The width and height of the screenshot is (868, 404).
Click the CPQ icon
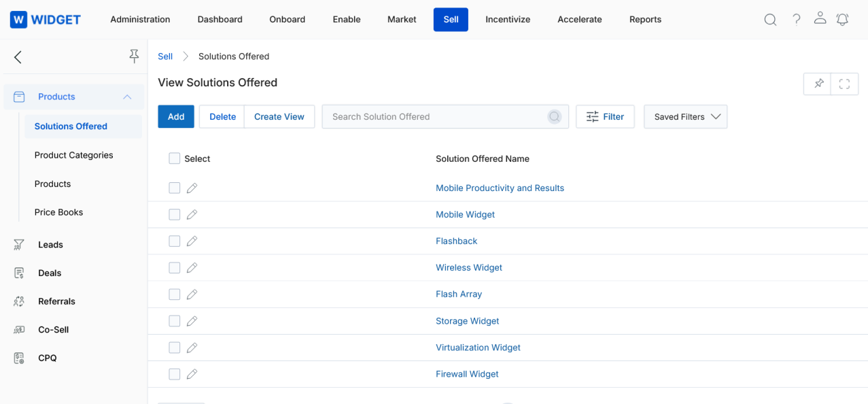pyautogui.click(x=19, y=358)
